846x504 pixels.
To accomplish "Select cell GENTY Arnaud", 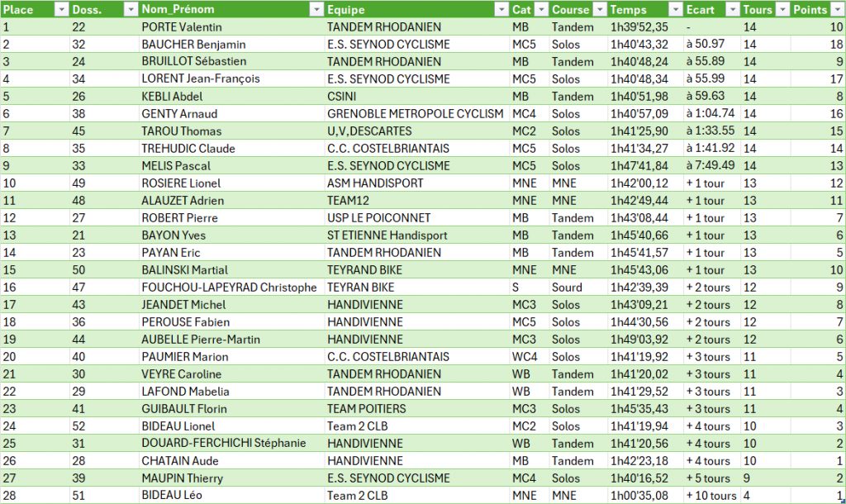I will (232, 114).
